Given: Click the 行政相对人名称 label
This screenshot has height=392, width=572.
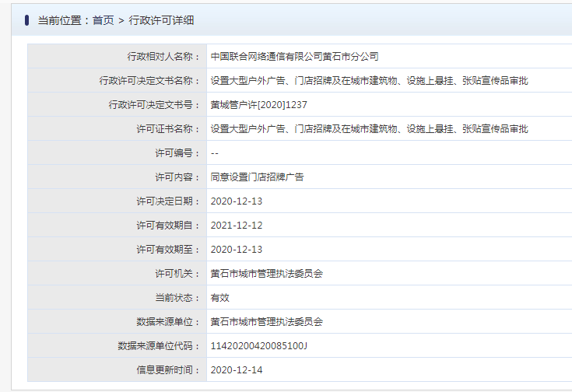Looking at the screenshot, I should coord(163,57).
